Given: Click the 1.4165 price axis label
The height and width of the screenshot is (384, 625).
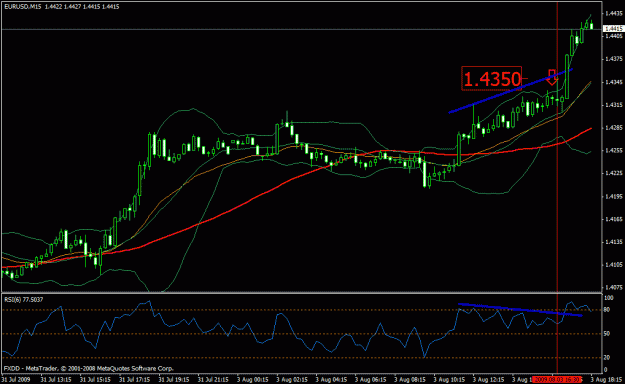Looking at the screenshot, I should 613,219.
